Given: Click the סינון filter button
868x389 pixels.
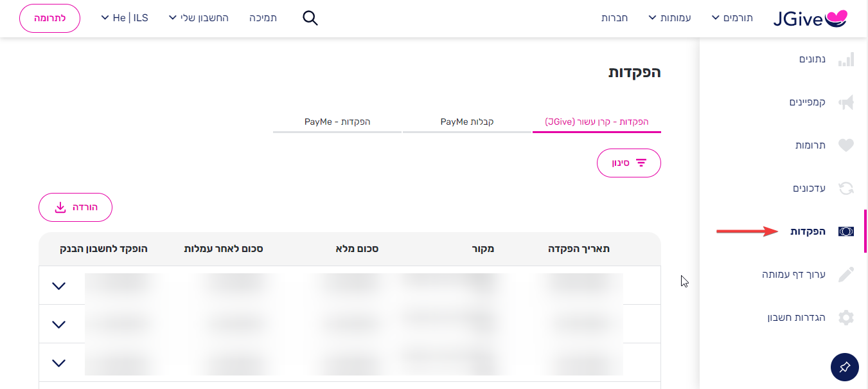Looking at the screenshot, I should [629, 163].
